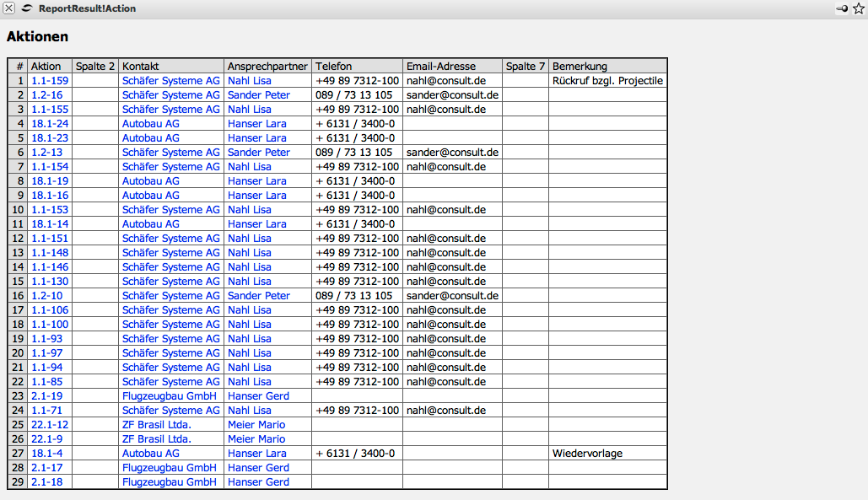Click the Ansprechpartner column header
The height and width of the screenshot is (500, 868).
point(267,67)
